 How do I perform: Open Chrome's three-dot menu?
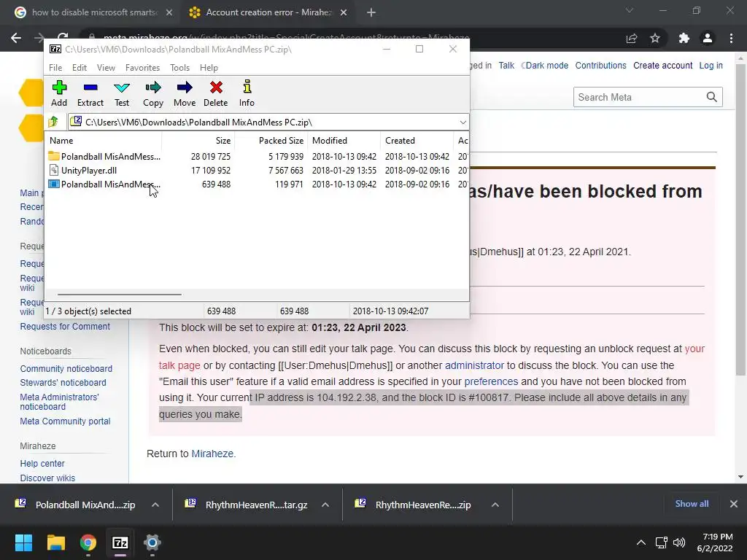(731, 38)
